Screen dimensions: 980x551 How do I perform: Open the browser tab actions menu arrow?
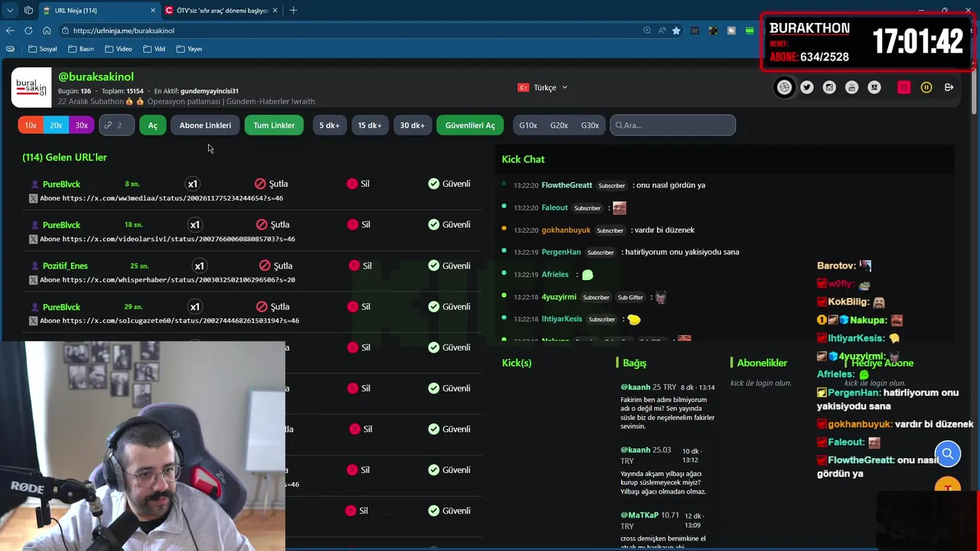pos(10,11)
